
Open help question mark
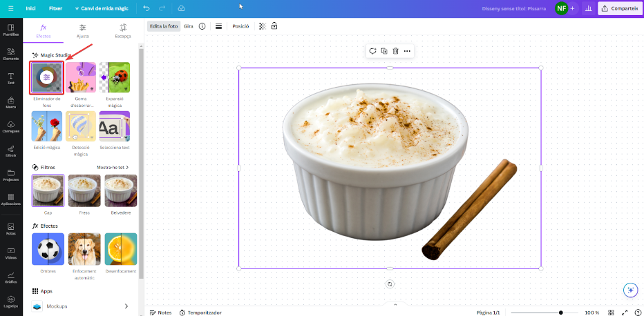pyautogui.click(x=638, y=313)
